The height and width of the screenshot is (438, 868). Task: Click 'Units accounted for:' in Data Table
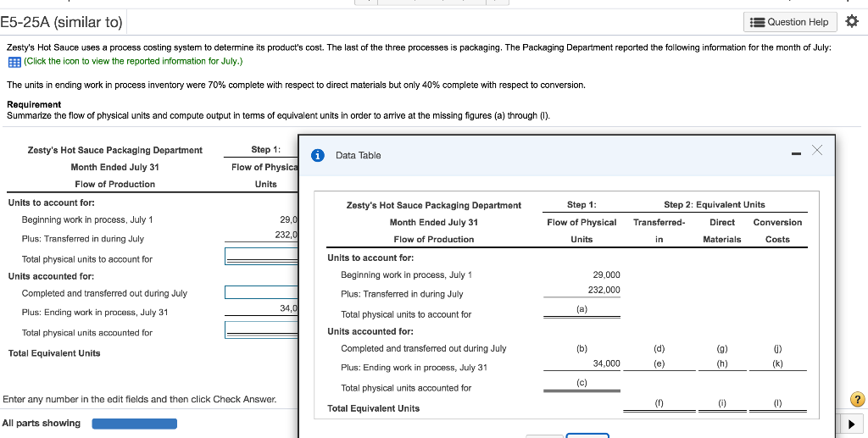(x=370, y=332)
